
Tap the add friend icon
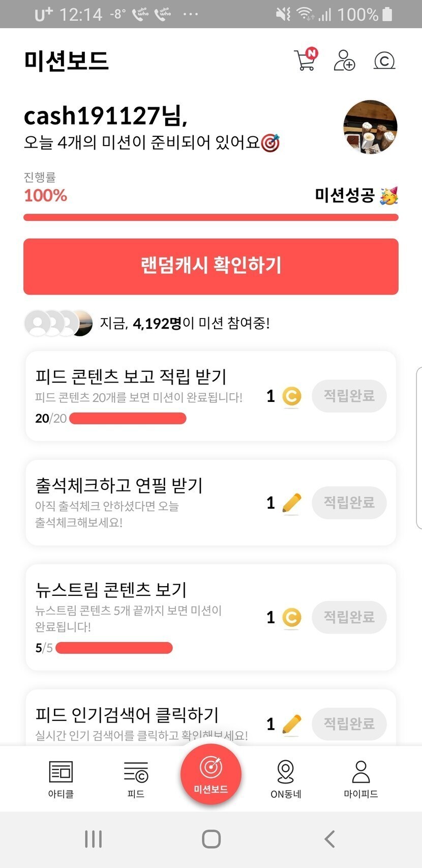click(x=344, y=61)
